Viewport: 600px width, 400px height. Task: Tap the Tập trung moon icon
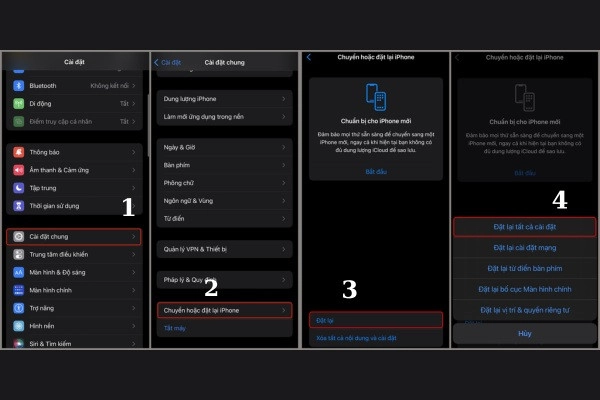(x=18, y=187)
